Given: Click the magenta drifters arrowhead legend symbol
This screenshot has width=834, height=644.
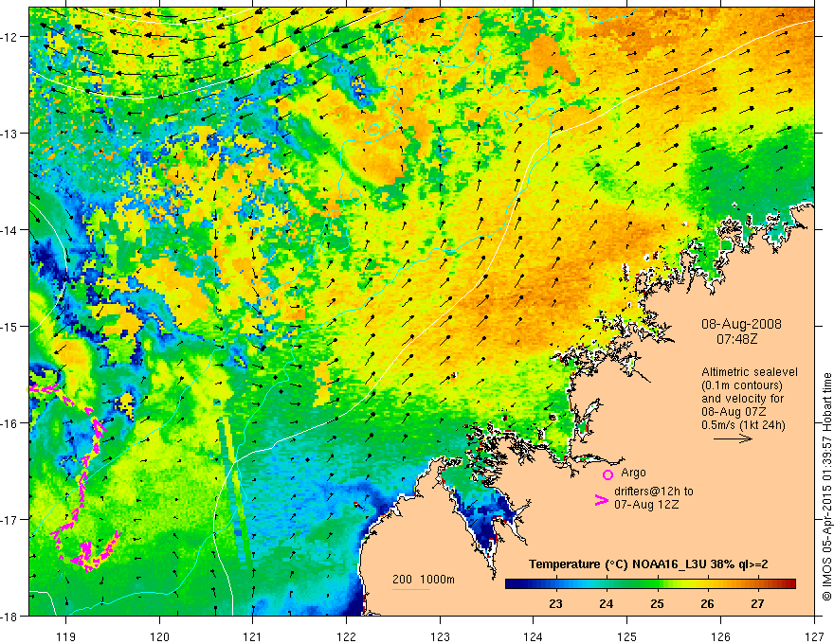Looking at the screenshot, I should 602,499.
